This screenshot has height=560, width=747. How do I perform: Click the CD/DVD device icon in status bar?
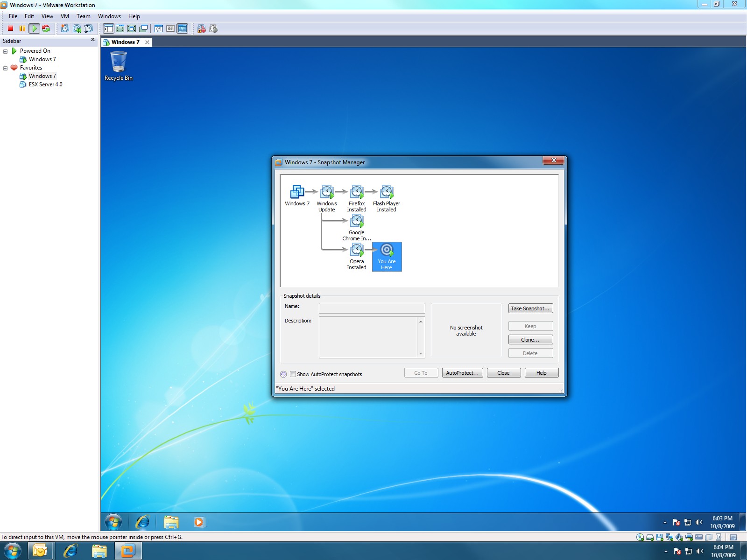(640, 538)
